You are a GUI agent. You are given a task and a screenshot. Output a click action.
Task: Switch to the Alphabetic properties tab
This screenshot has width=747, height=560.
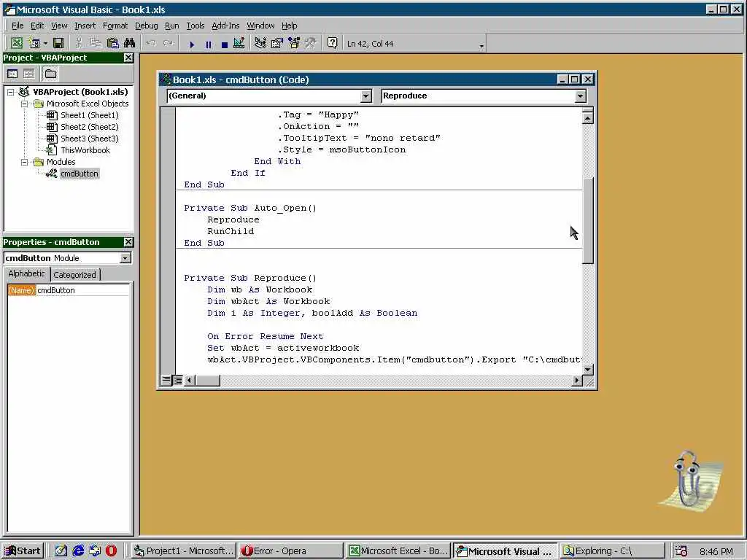[27, 273]
